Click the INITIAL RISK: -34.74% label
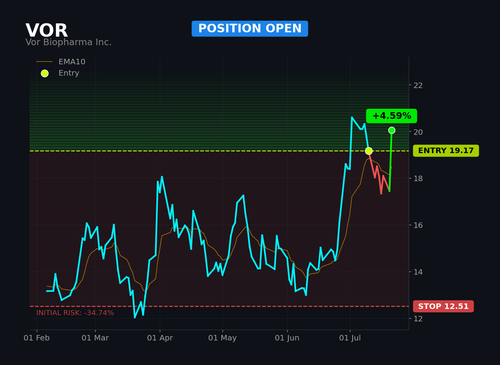500x365 pixels. click(75, 313)
